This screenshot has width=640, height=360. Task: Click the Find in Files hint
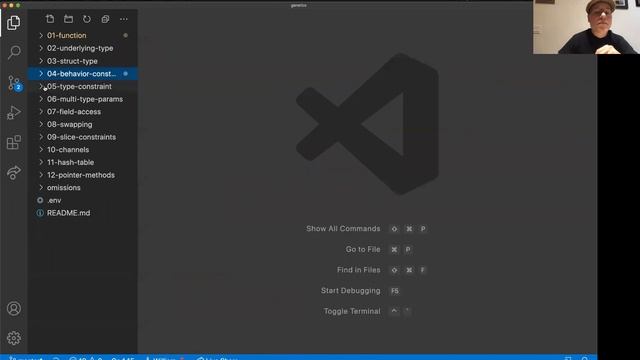(x=358, y=270)
